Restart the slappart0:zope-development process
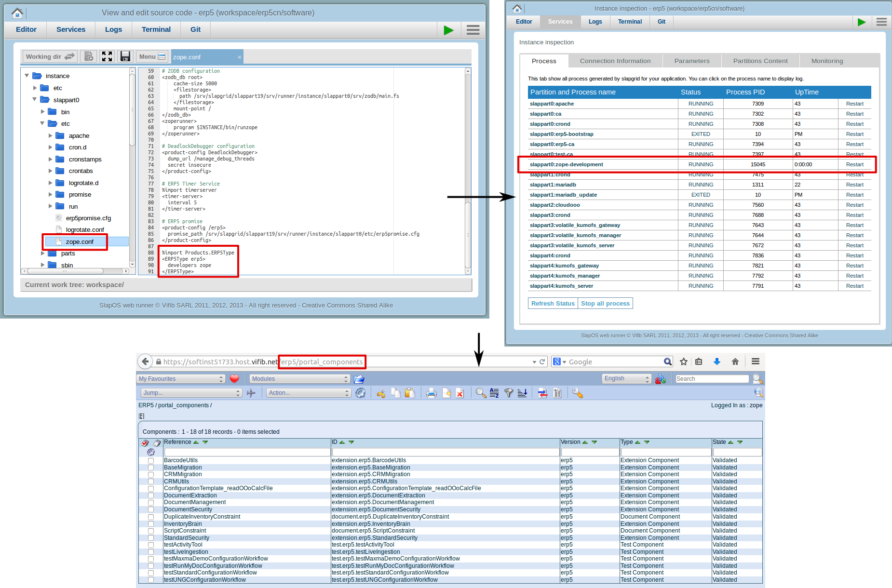The image size is (892, 588). [854, 164]
